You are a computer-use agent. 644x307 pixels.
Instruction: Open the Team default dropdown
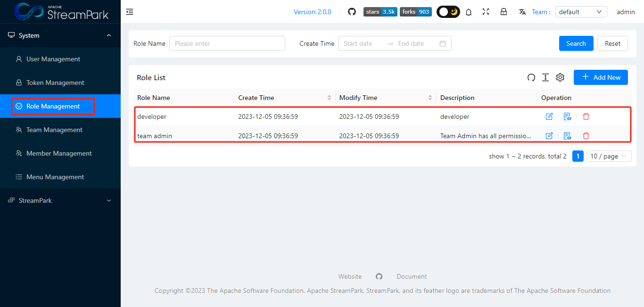pos(581,12)
